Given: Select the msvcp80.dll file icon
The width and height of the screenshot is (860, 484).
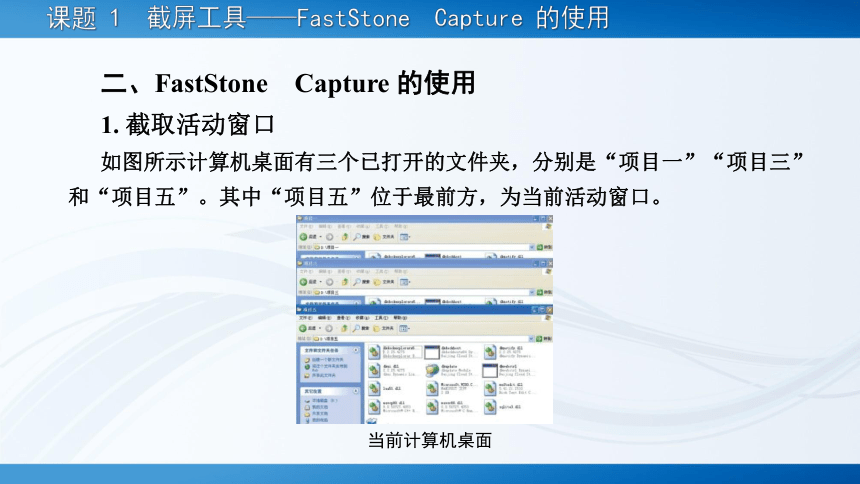Looking at the screenshot, I should click(374, 407).
